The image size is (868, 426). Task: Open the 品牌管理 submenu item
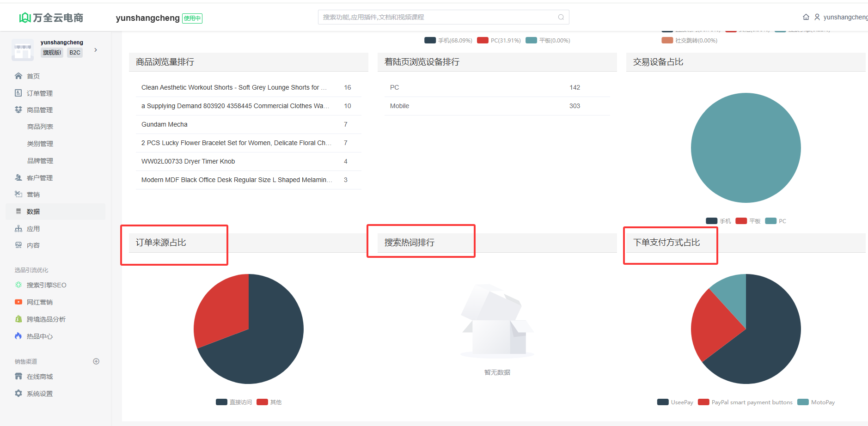[40, 161]
